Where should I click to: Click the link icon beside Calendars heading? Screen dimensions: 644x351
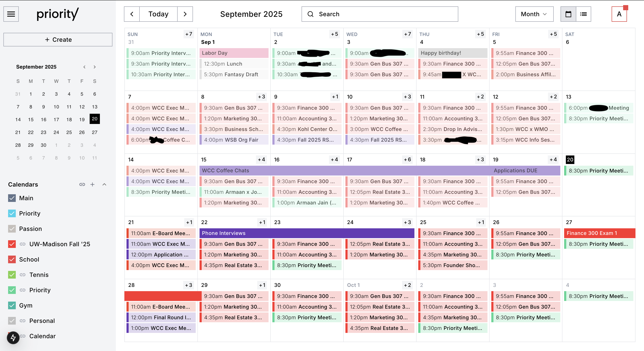[x=82, y=184]
